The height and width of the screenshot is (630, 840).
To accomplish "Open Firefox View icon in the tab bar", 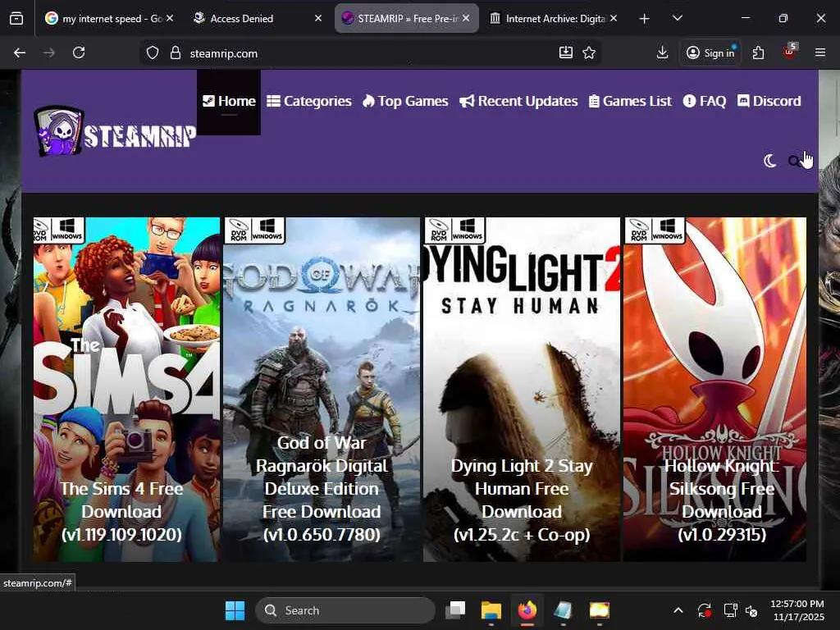I will pos(16,18).
